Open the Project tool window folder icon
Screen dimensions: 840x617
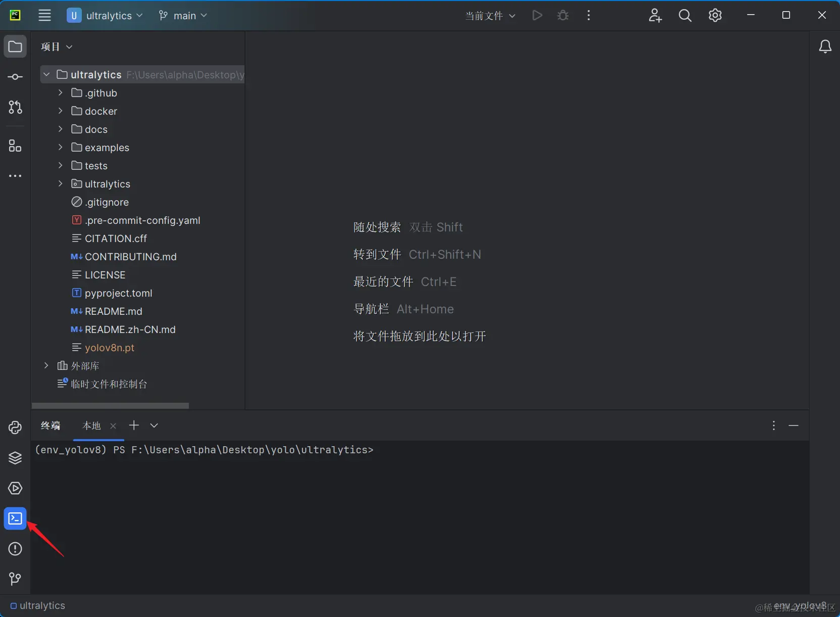15,46
